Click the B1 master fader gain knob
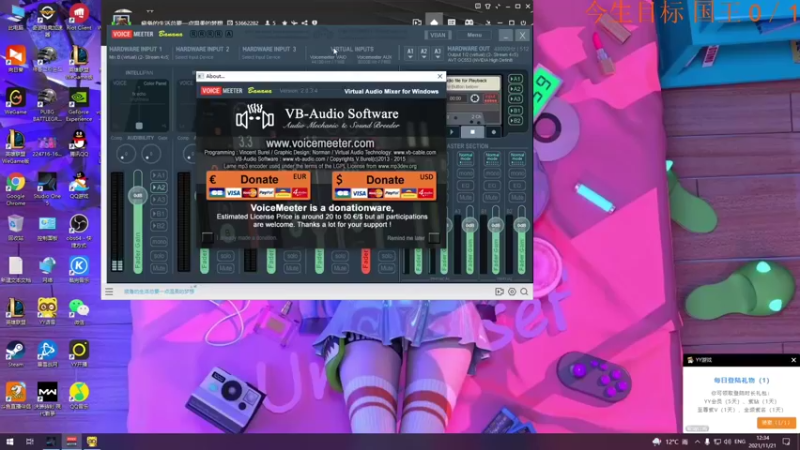Image resolution: width=800 pixels, height=450 pixels. click(x=495, y=225)
